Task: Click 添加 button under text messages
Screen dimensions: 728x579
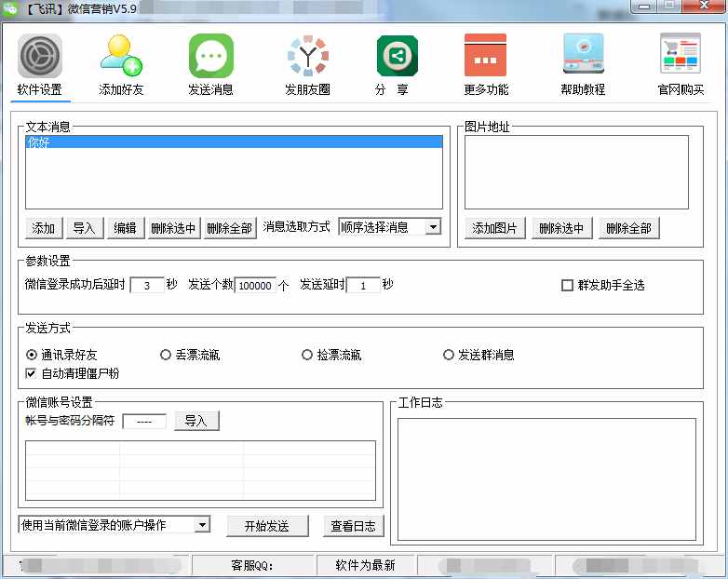Action: [x=44, y=228]
